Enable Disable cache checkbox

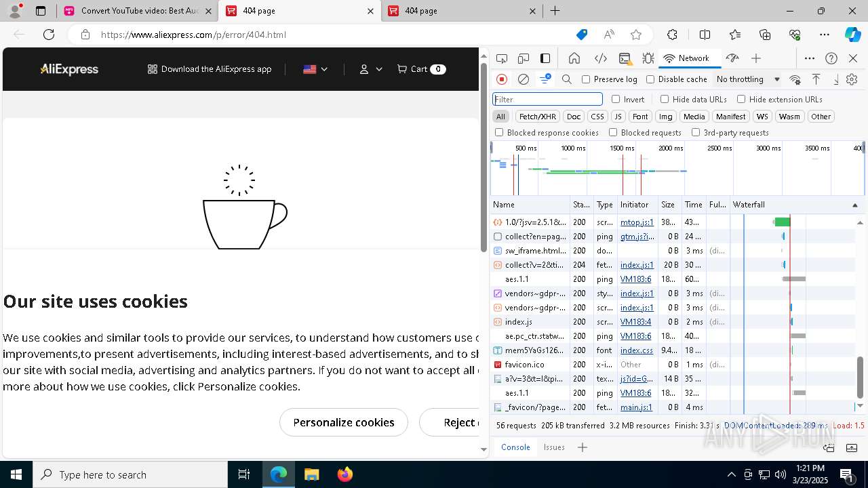click(650, 79)
